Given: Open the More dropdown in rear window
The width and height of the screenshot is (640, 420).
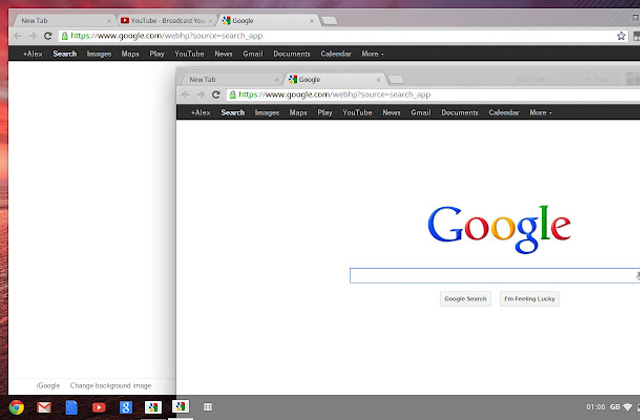Looking at the screenshot, I should click(x=373, y=54).
